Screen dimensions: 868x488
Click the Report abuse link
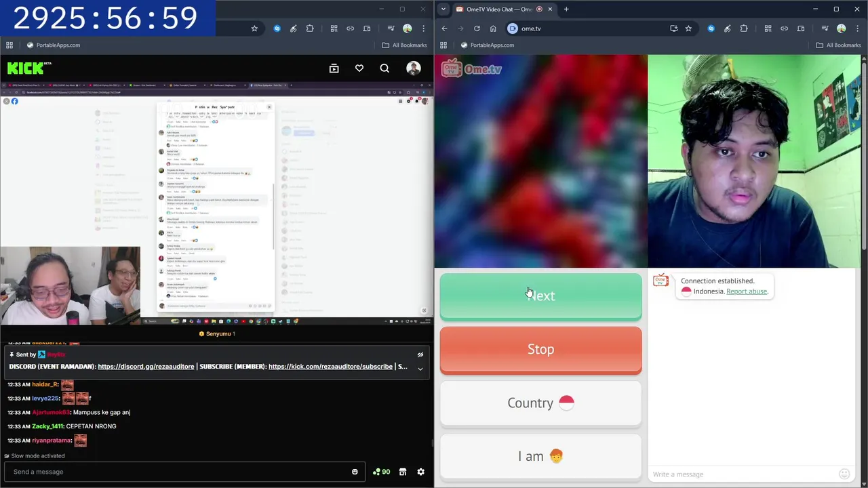pyautogui.click(x=747, y=291)
